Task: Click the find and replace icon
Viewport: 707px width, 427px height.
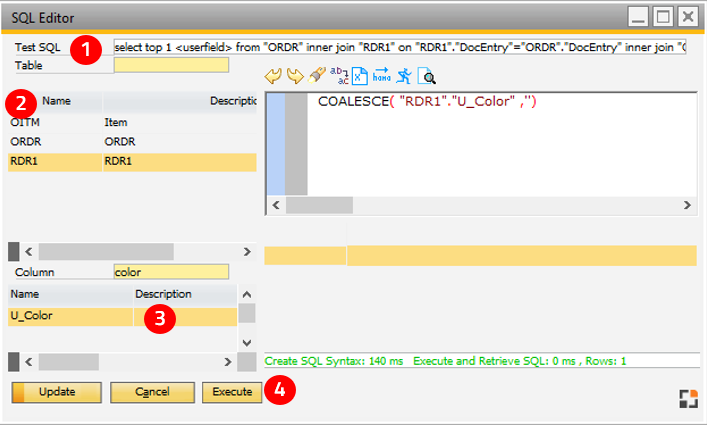Action: point(338,76)
